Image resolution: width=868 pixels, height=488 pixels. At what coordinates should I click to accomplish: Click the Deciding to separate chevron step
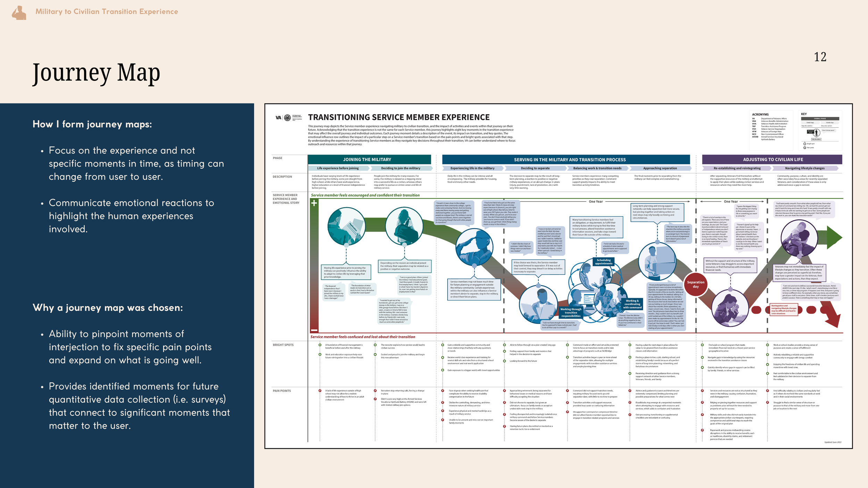click(x=535, y=168)
